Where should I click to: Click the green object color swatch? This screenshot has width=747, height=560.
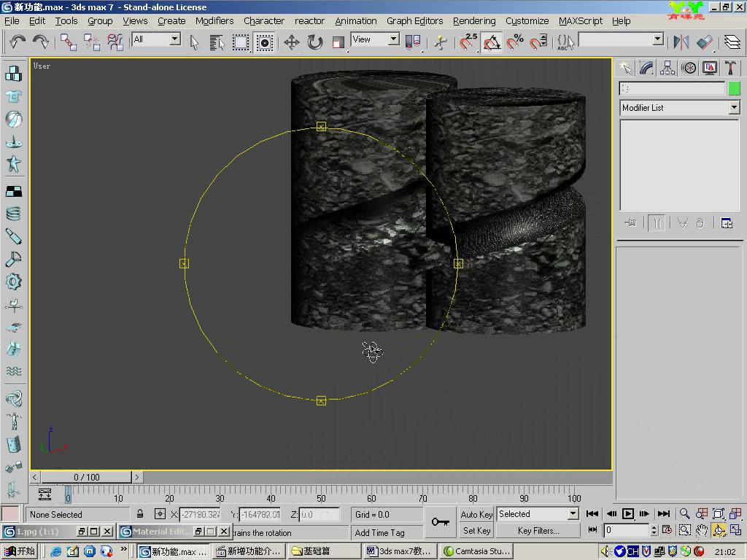coord(734,88)
